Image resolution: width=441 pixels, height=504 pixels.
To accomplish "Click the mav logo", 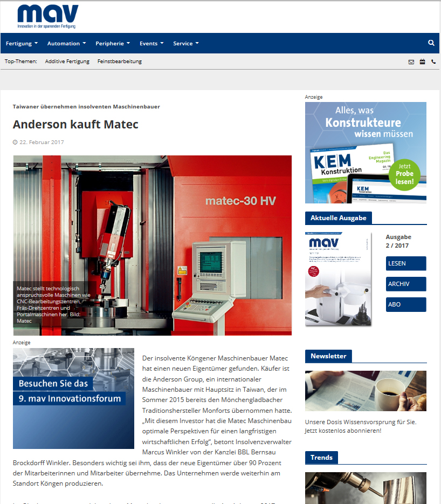I will click(x=48, y=17).
